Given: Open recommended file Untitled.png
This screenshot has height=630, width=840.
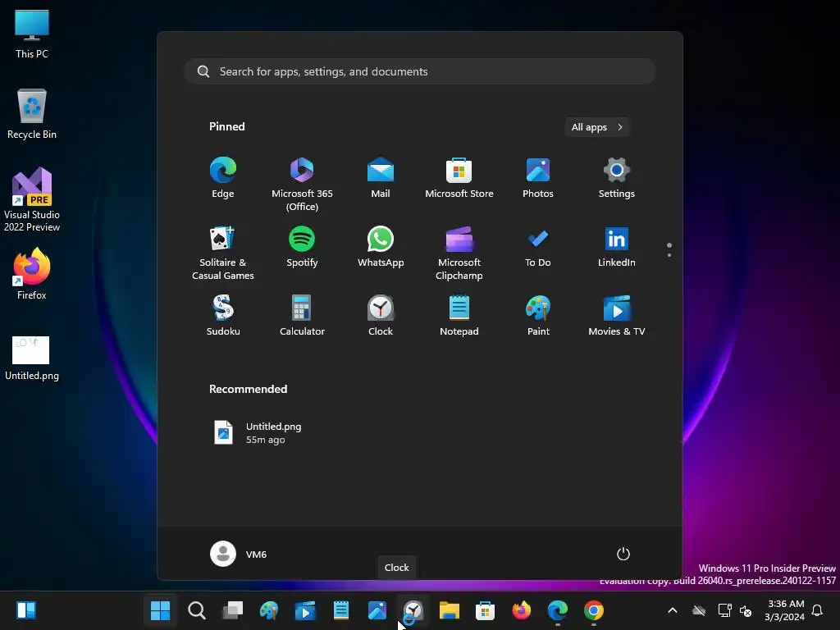Looking at the screenshot, I should click(257, 433).
